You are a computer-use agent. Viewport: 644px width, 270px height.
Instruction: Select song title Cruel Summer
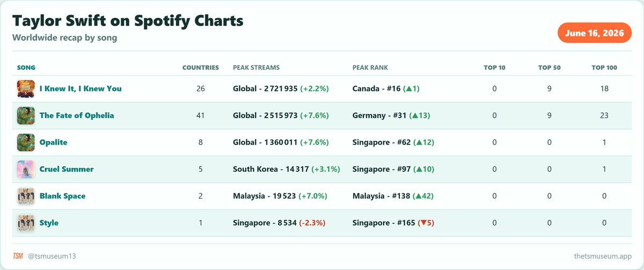coord(67,169)
